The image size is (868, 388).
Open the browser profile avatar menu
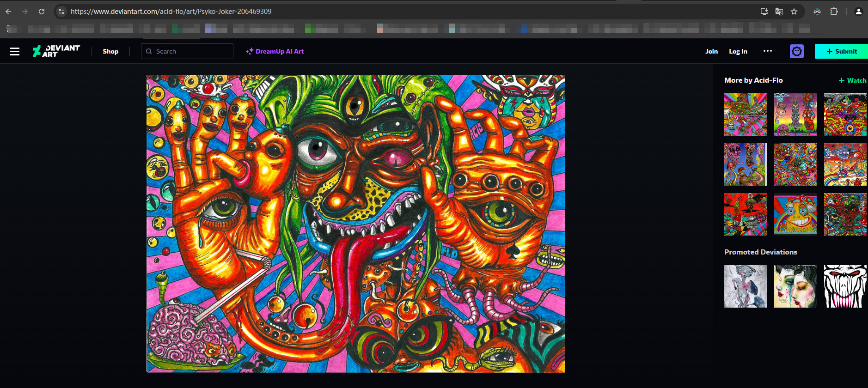click(x=859, y=12)
